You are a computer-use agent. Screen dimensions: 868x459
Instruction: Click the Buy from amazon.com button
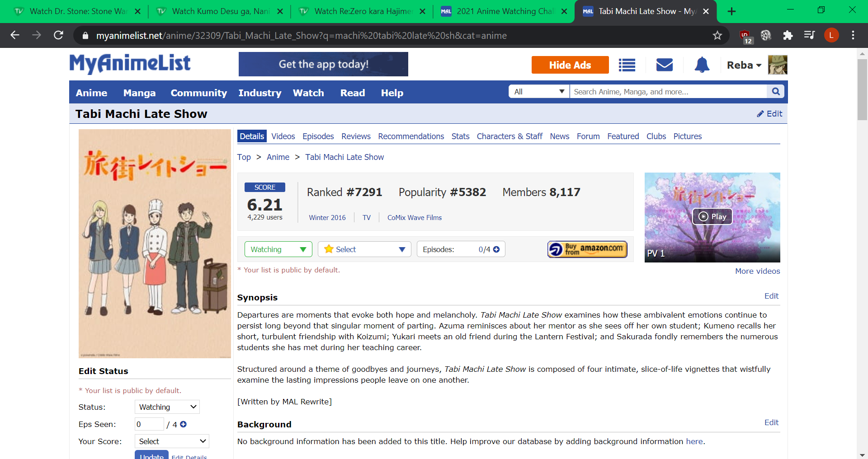click(x=587, y=249)
